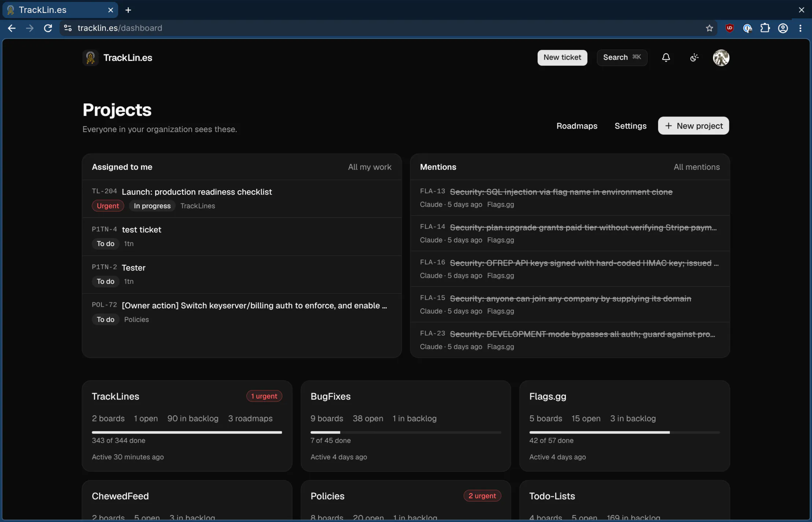The height and width of the screenshot is (522, 812).
Task: Click 38 open on BugFixes card
Action: 368,418
